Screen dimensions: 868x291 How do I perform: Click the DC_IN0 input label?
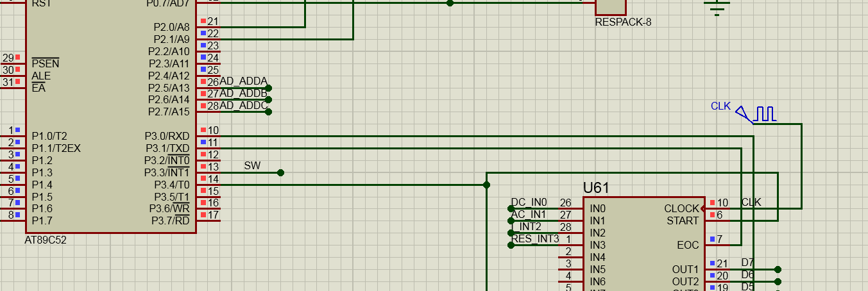(529, 203)
